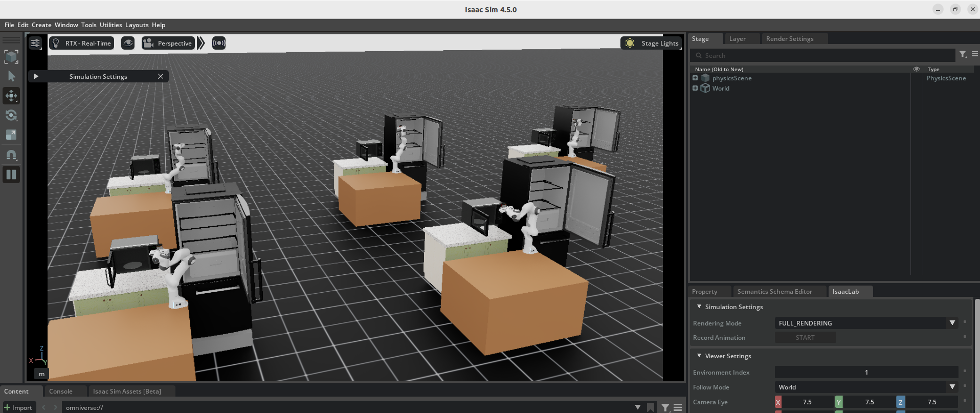Image resolution: width=980 pixels, height=413 pixels.
Task: Click START for Record Animation
Action: coord(805,337)
